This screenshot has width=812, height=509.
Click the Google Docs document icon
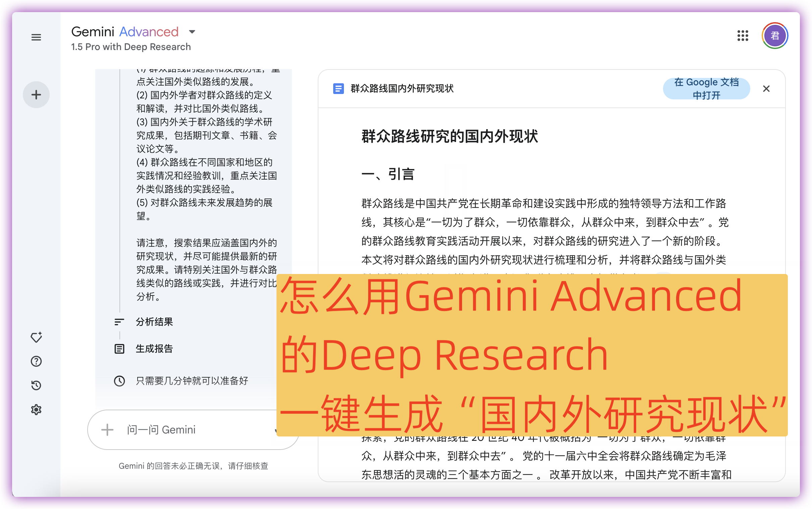coord(338,89)
